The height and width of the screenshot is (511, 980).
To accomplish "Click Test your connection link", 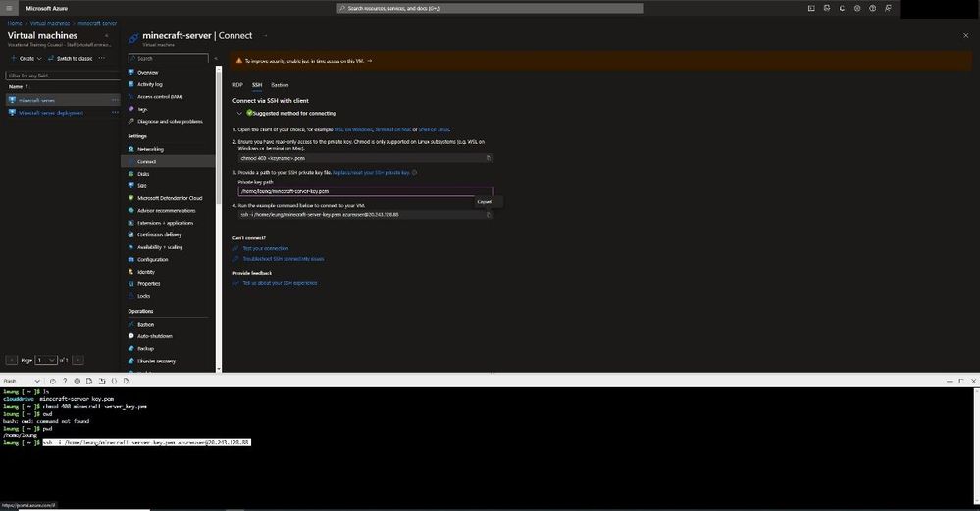I will (x=266, y=248).
